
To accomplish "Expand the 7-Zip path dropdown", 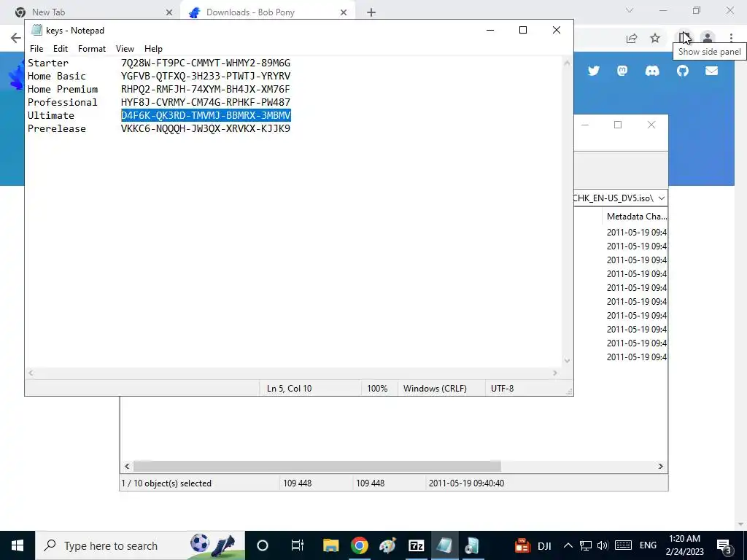I will (x=661, y=198).
